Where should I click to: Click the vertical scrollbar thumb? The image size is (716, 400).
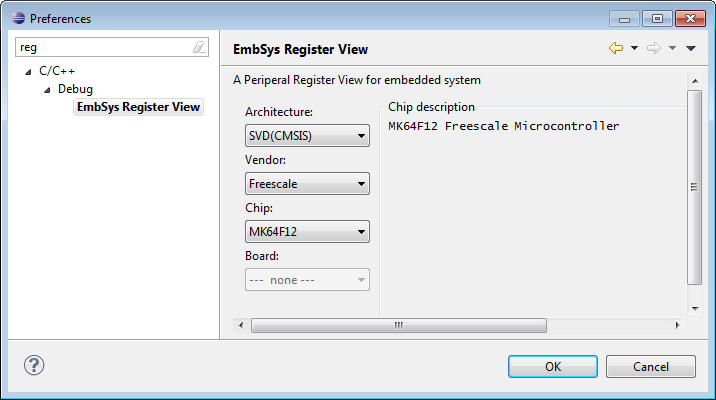tap(694, 187)
